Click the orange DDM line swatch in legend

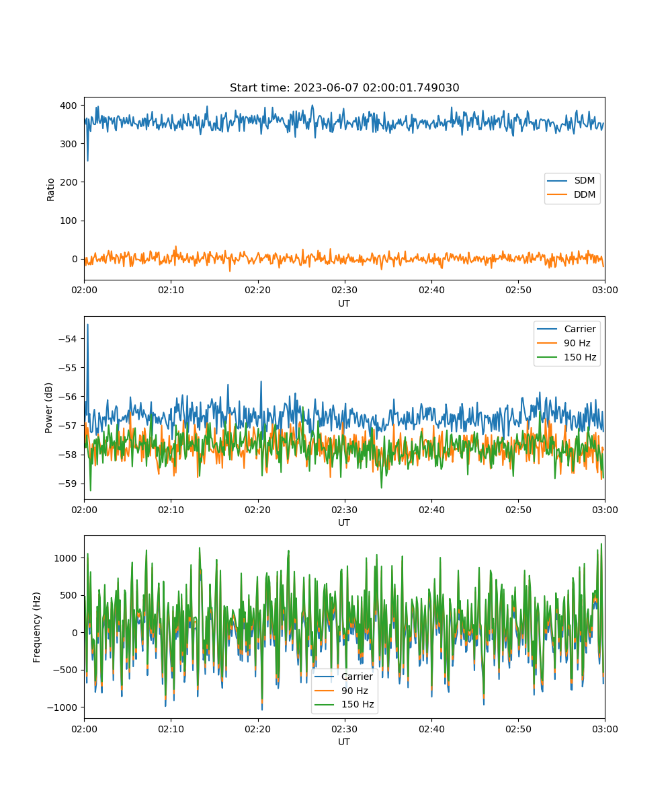pos(558,195)
